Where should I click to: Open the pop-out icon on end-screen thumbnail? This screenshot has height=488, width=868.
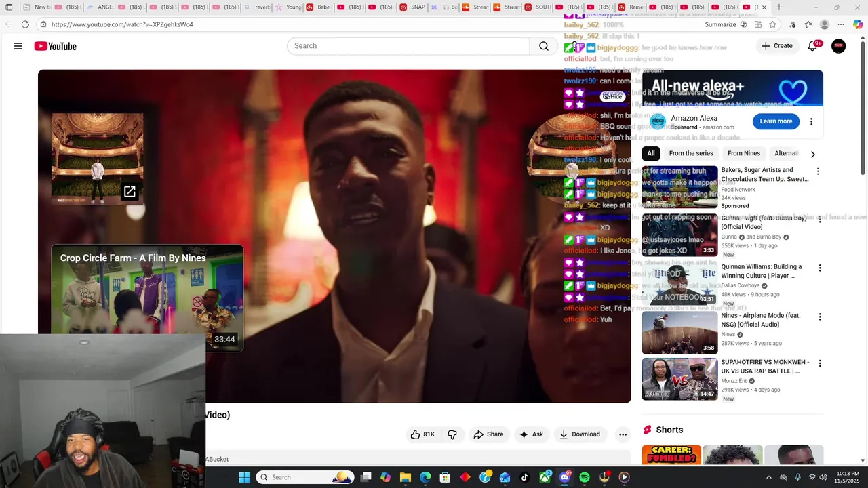[130, 192]
